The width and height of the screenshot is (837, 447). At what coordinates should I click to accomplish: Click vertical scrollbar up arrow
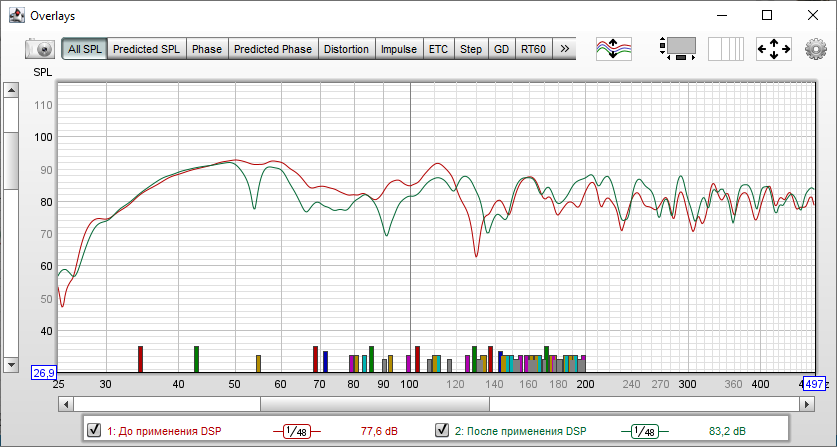pyautogui.click(x=12, y=91)
